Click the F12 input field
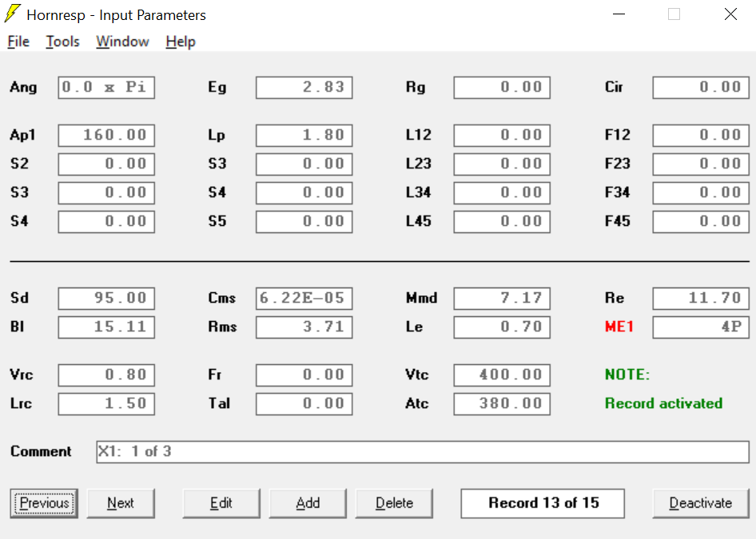Screen dimensions: 756x539 [x=701, y=136]
